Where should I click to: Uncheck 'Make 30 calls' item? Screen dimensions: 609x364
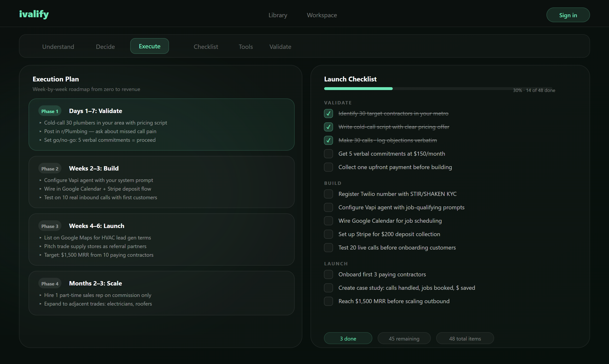(x=328, y=140)
